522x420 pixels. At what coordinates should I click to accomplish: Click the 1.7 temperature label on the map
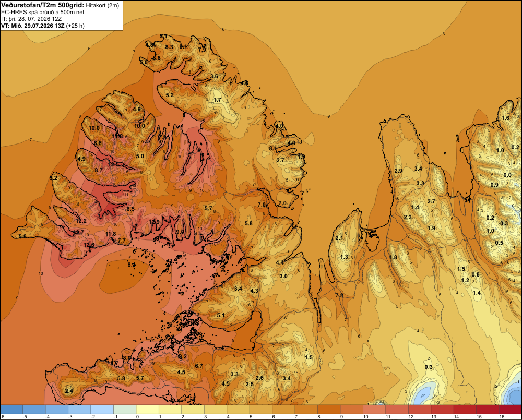click(x=217, y=100)
